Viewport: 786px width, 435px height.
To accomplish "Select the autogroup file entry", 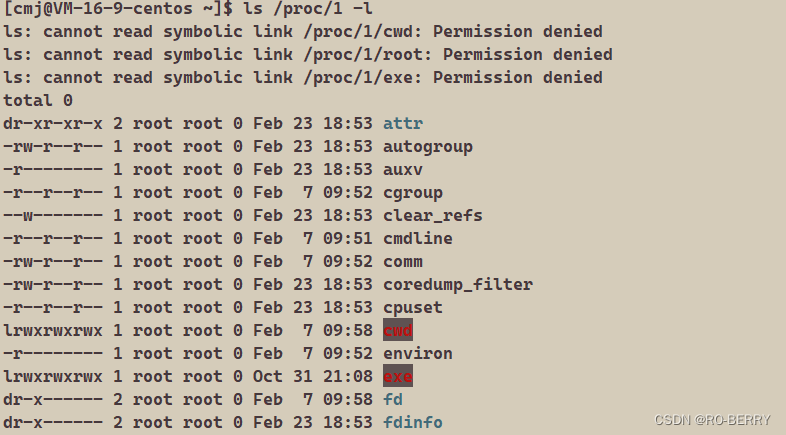I will [x=427, y=147].
